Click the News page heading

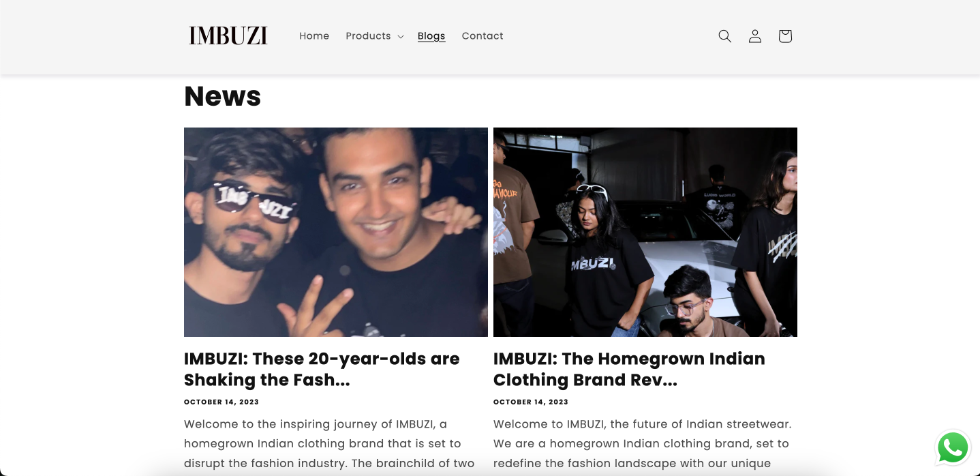(223, 96)
